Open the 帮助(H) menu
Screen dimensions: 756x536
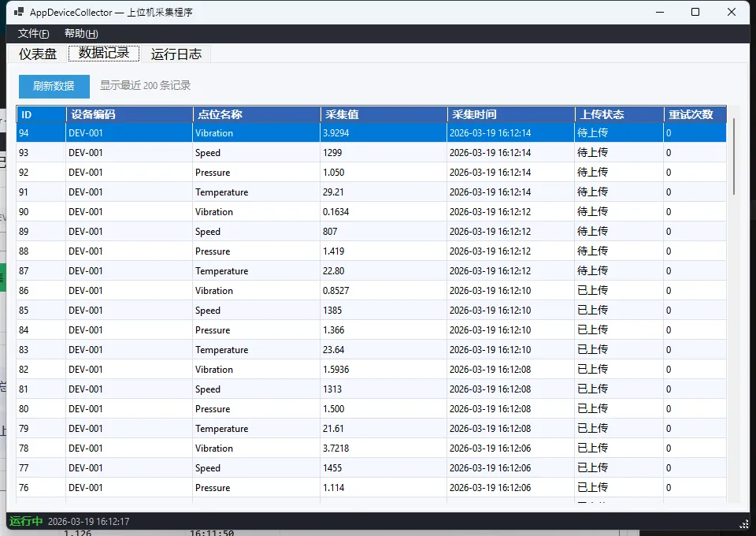click(81, 34)
